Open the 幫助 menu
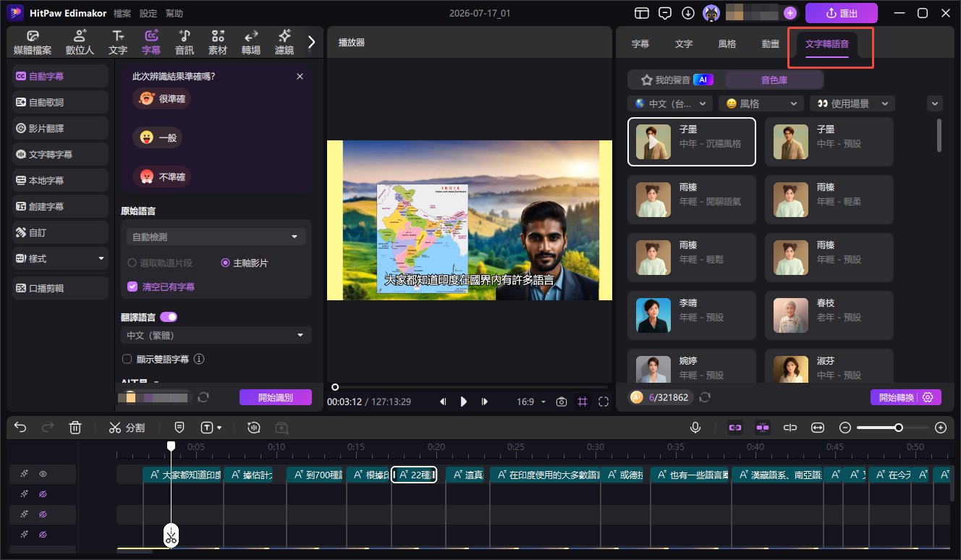 tap(174, 13)
